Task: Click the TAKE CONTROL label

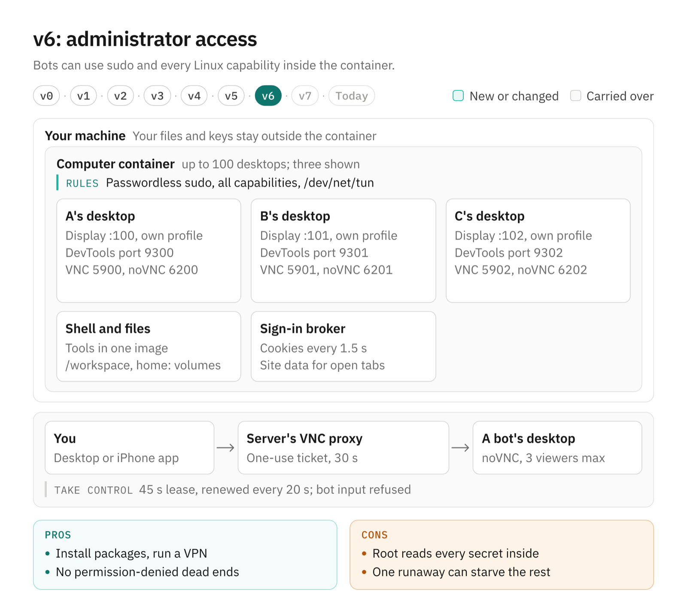Action: click(x=93, y=490)
